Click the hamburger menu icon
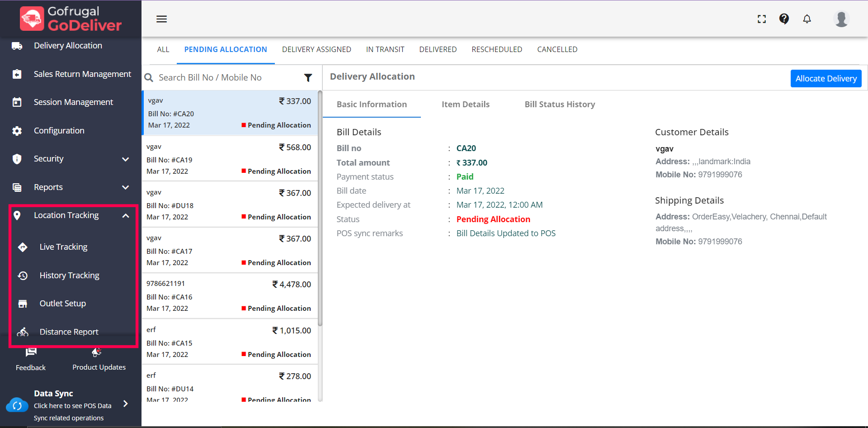Image resolution: width=868 pixels, height=428 pixels. click(x=161, y=19)
